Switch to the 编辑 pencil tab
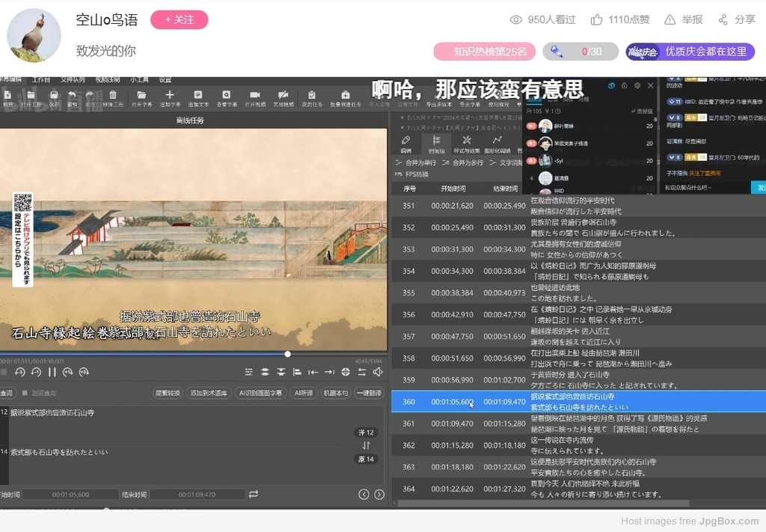The height and width of the screenshot is (532, 766). 405,144
